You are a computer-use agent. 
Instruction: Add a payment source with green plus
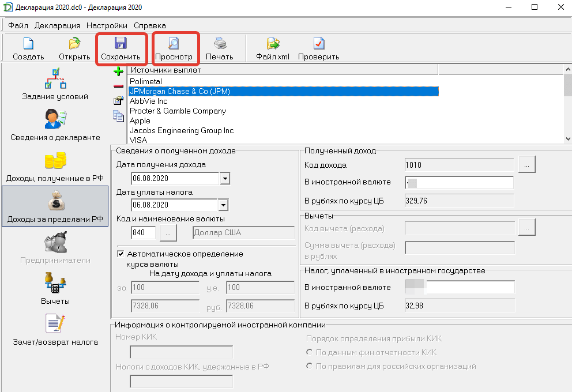point(118,71)
